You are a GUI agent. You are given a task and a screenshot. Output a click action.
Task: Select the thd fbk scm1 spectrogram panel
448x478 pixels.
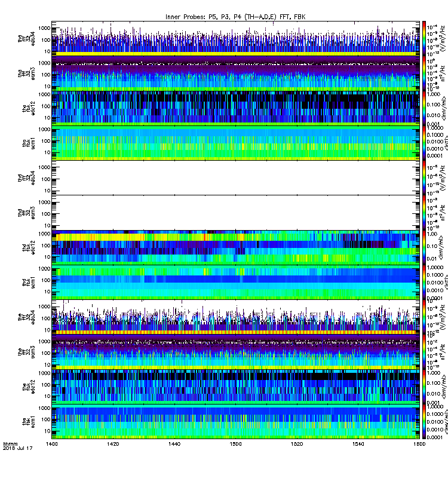235,282
